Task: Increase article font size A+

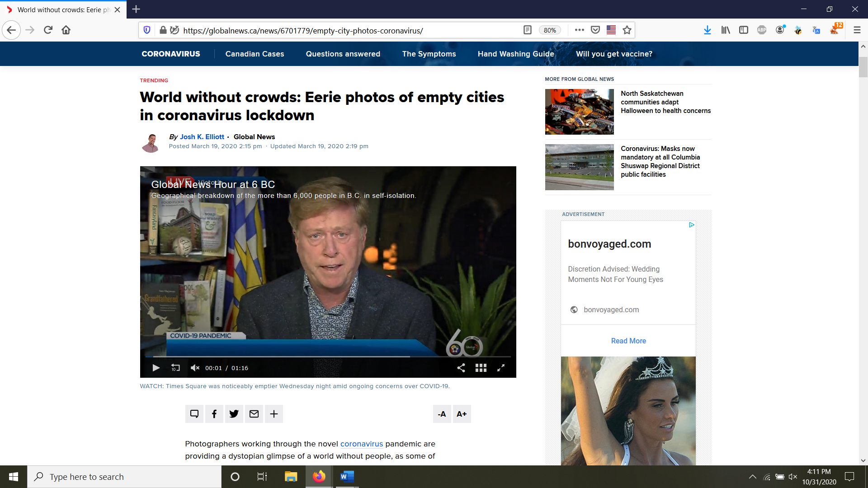Action: click(x=462, y=414)
